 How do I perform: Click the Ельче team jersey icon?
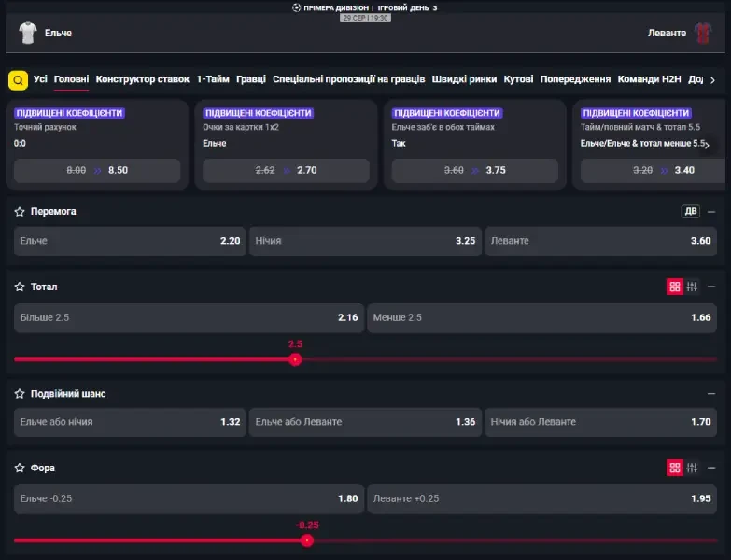coord(28,34)
